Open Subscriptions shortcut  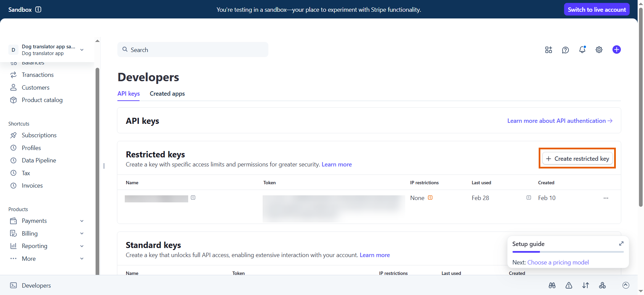39,135
